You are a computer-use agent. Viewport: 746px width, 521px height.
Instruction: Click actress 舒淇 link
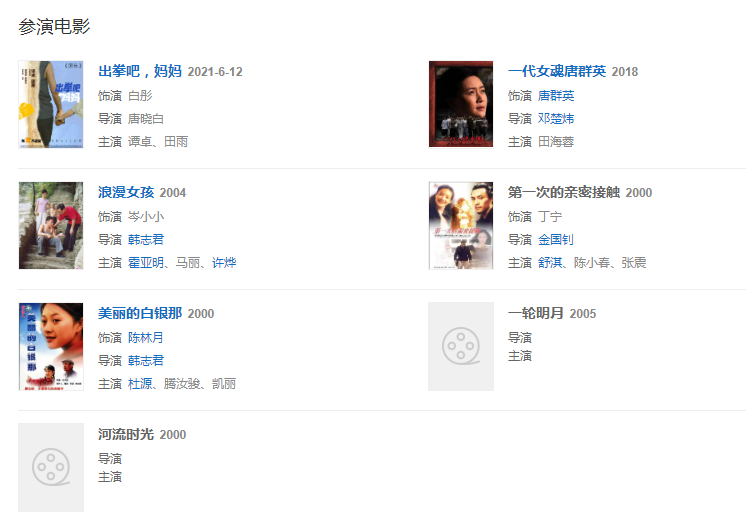550,262
